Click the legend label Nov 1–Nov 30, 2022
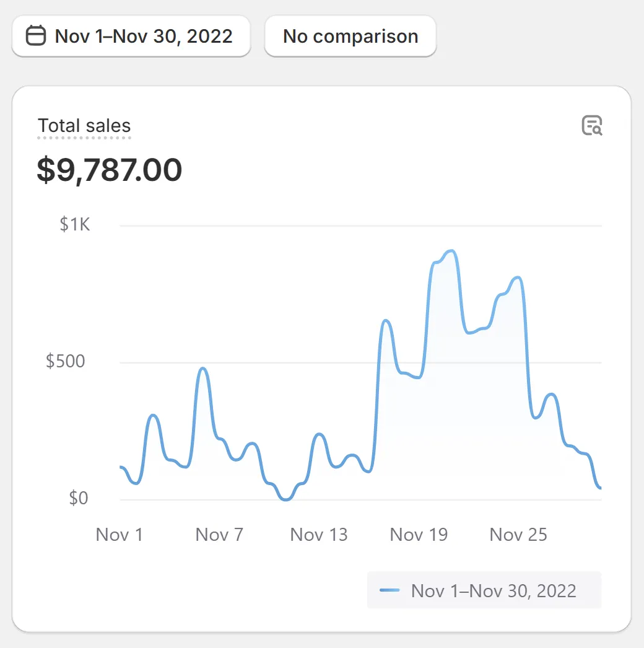Image resolution: width=644 pixels, height=648 pixels. tap(494, 590)
